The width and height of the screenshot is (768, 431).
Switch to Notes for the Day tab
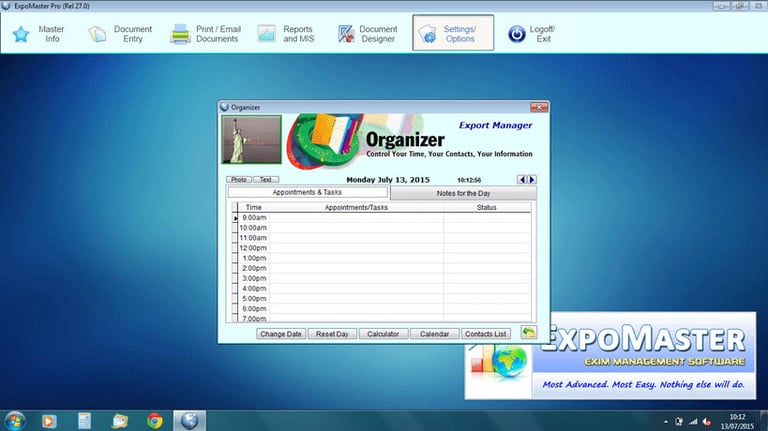(463, 193)
